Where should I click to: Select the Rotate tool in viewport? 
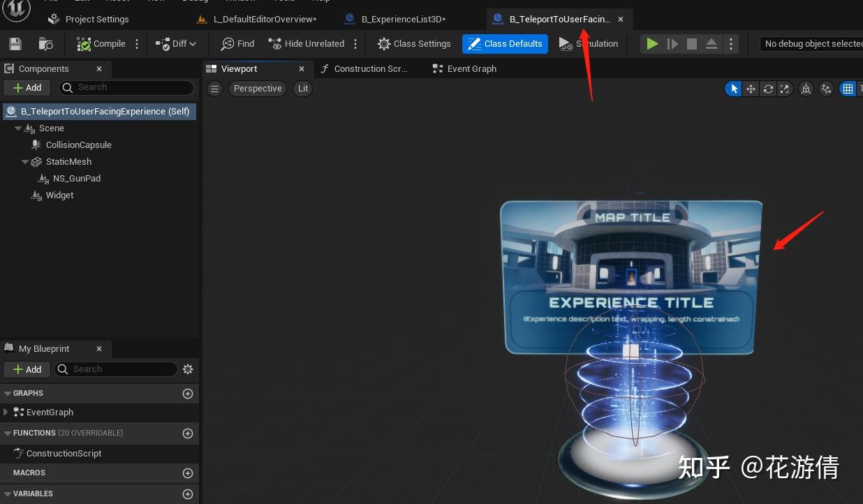[x=767, y=89]
